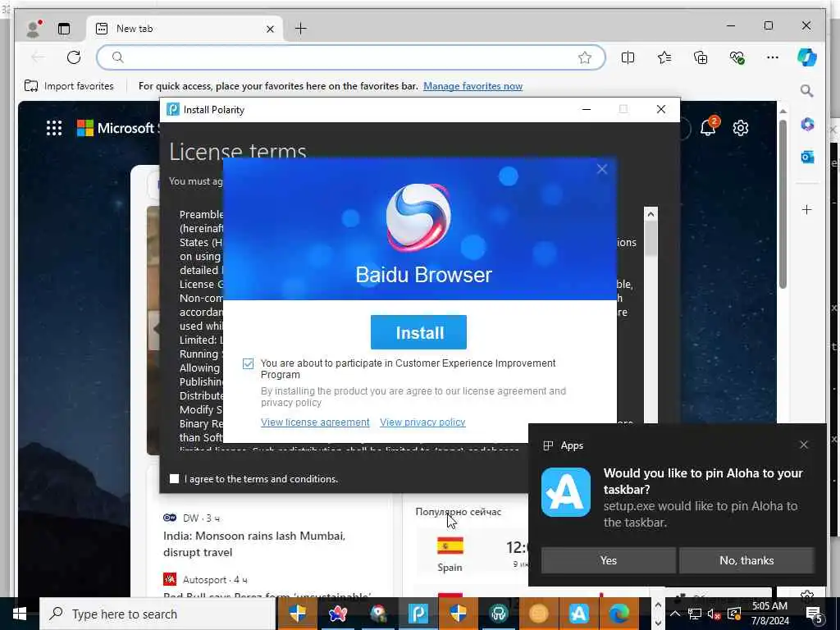
Task: Open the notifications bell on Microsoft Start
Action: pos(709,127)
